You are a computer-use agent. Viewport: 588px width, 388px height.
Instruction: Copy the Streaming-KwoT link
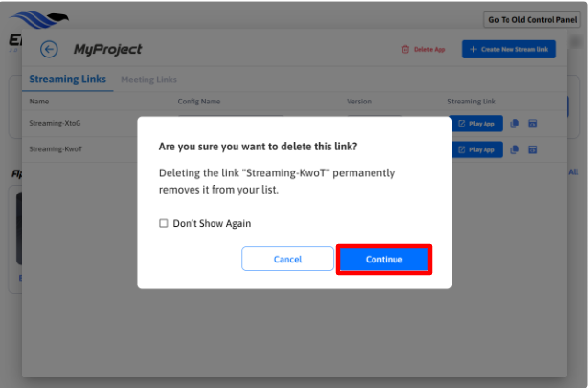[x=515, y=149]
